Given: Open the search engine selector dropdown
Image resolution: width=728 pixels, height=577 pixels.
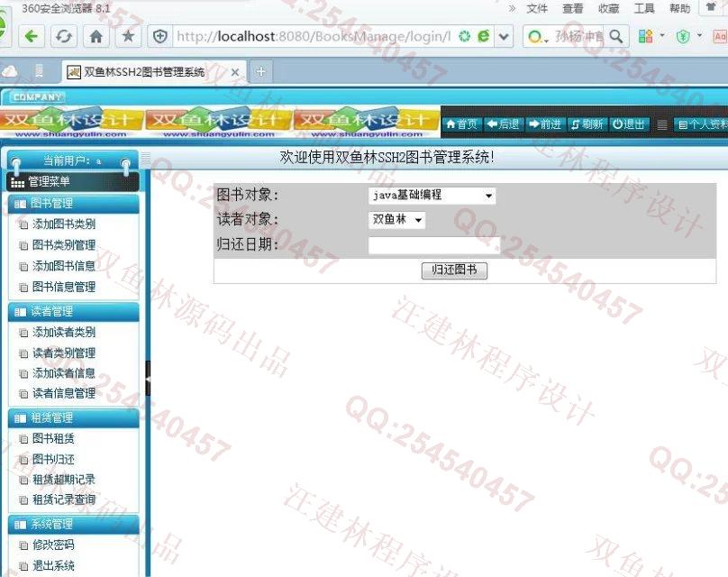Looking at the screenshot, I should point(538,37).
